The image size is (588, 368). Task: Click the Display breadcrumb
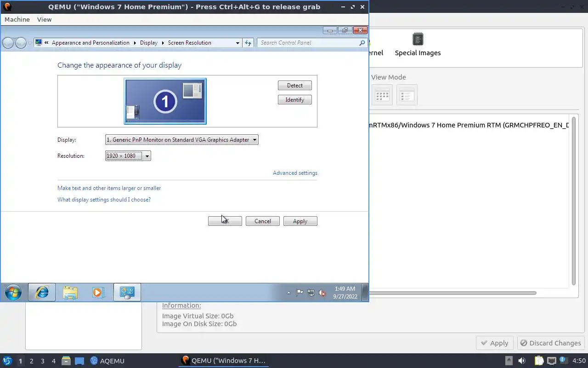(149, 43)
